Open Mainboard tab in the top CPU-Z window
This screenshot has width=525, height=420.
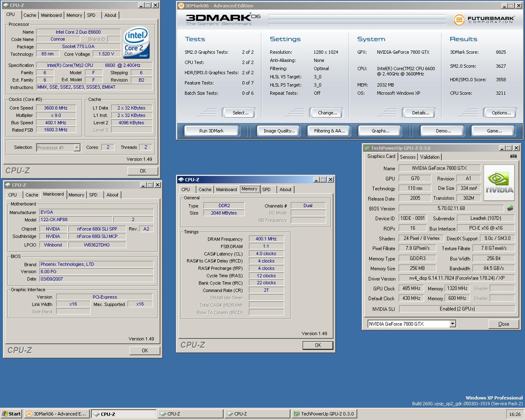(51, 15)
